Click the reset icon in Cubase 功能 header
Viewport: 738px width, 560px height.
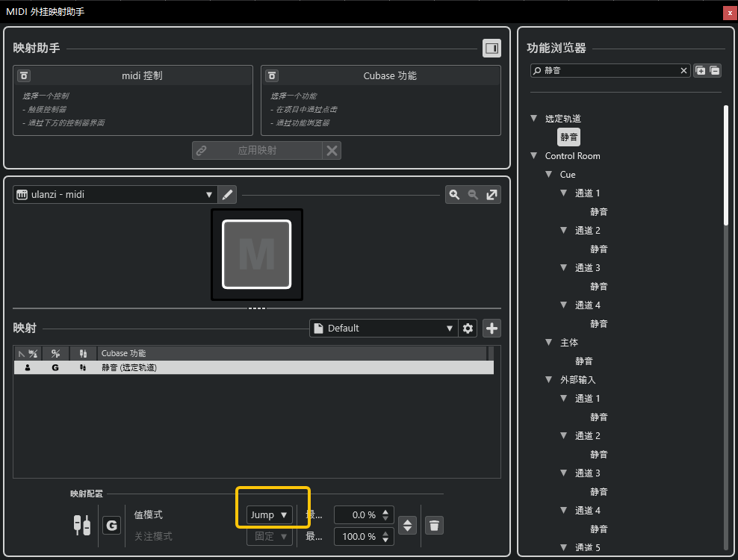point(272,75)
